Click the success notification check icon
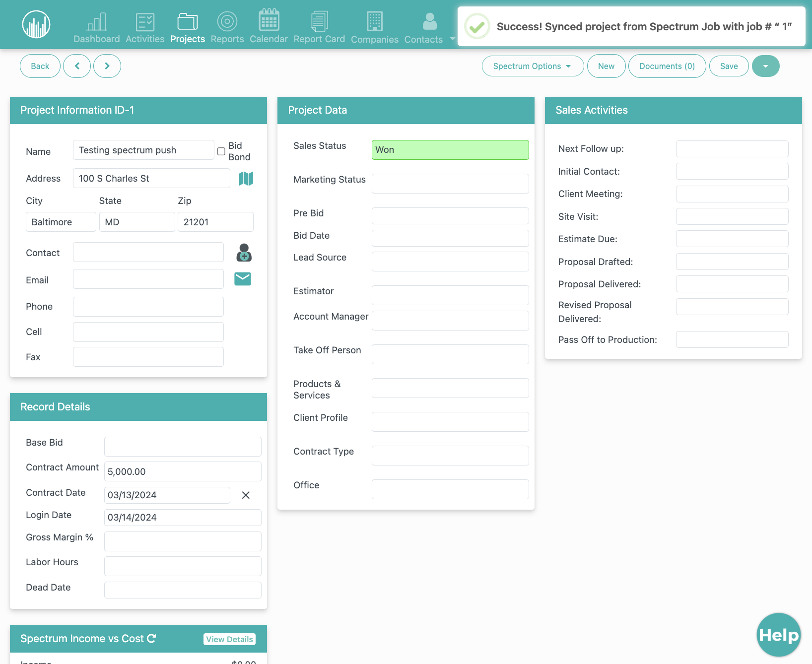812x664 pixels. [x=477, y=26]
